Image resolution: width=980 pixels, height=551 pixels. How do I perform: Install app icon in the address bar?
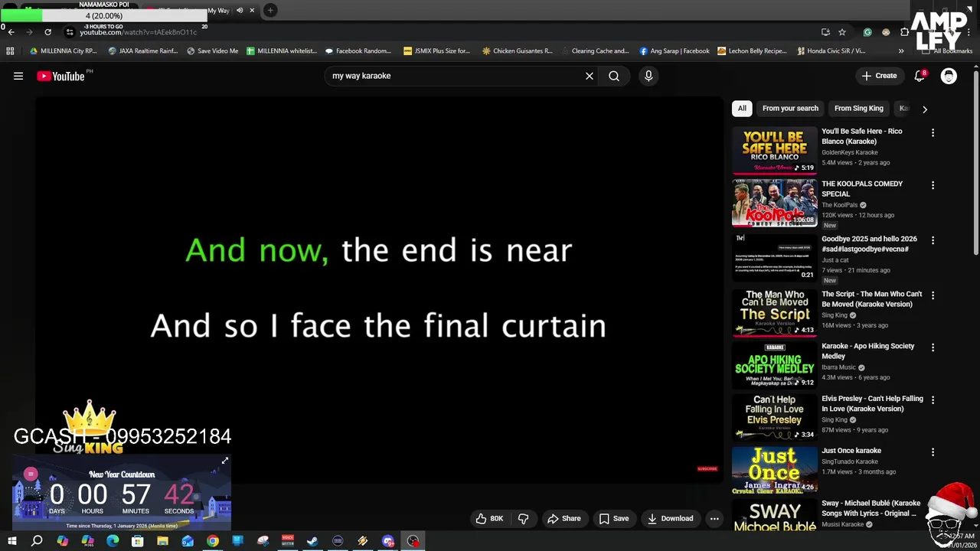(825, 32)
